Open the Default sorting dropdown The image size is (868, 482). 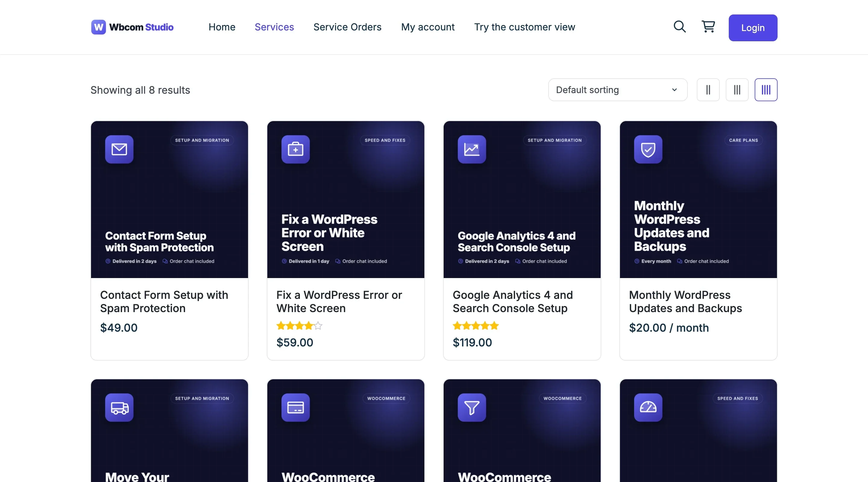click(618, 90)
